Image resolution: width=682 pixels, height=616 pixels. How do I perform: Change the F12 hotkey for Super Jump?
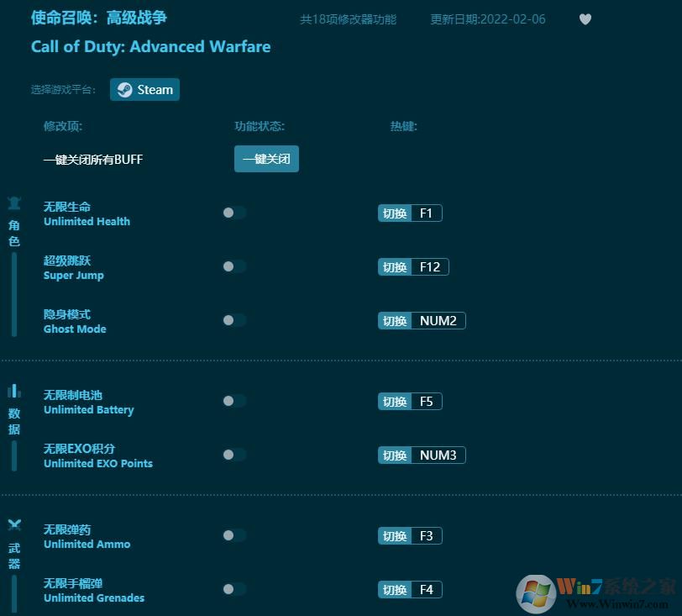click(429, 267)
